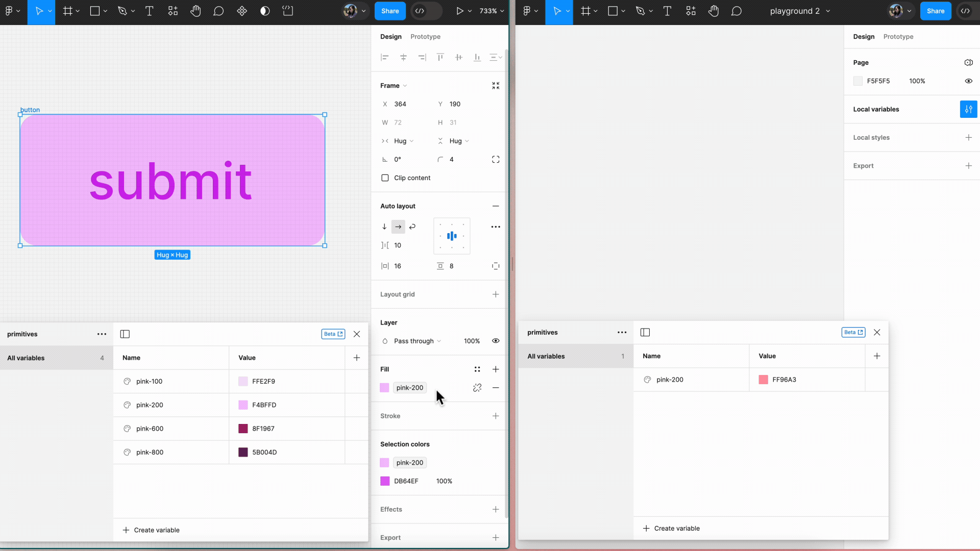Select the Hand tool in left toolbar
The width and height of the screenshot is (980, 551).
click(195, 11)
